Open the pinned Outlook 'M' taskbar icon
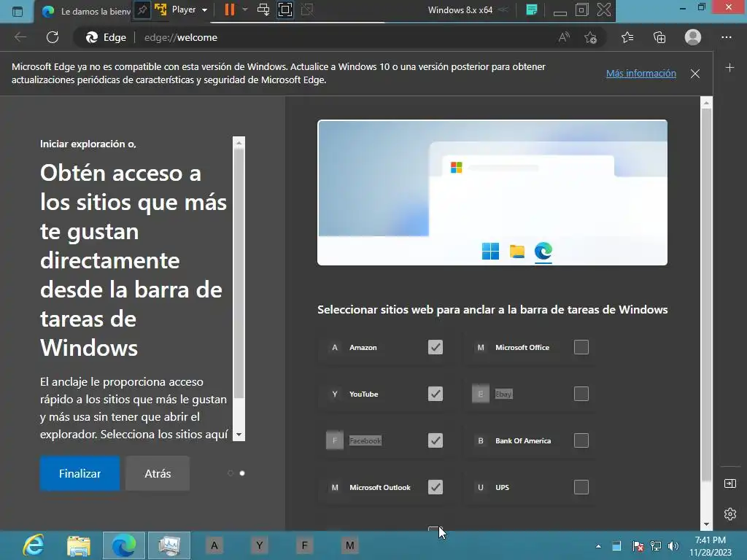The height and width of the screenshot is (560, 747). (349, 545)
